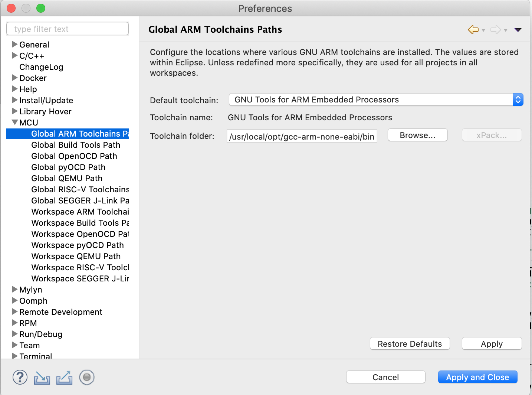
Task: Open the forward history dropdown arrow
Action: click(506, 30)
